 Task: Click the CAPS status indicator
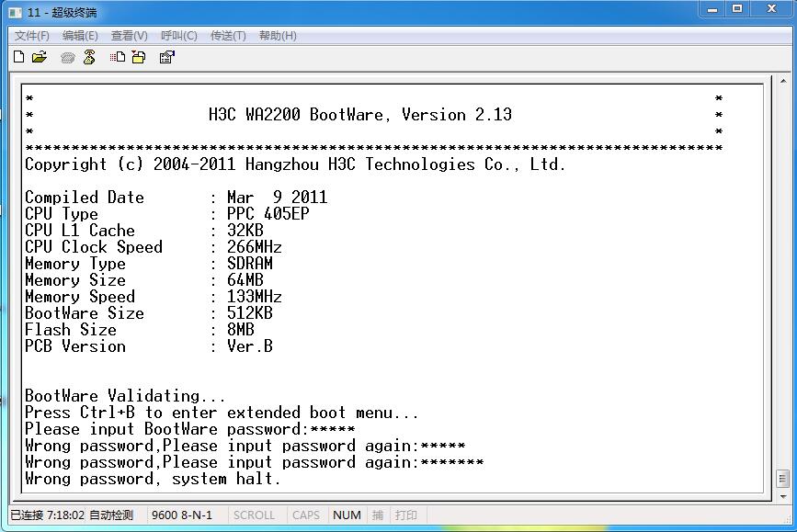305,515
